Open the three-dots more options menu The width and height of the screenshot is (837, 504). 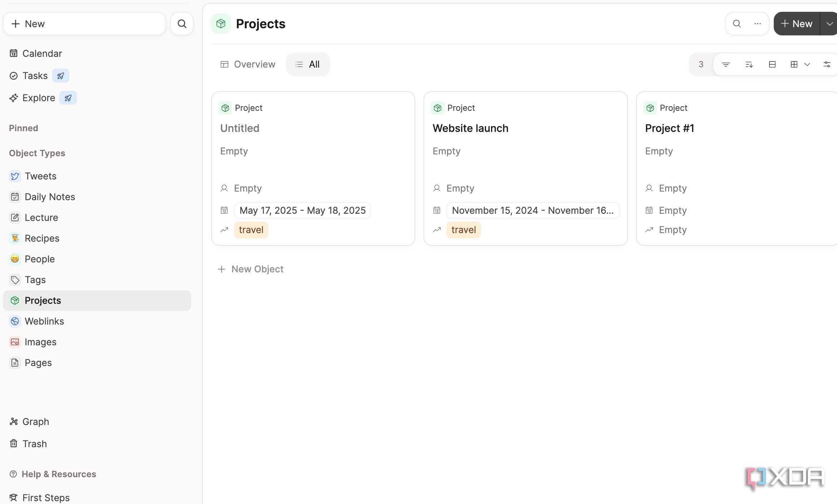pyautogui.click(x=757, y=24)
